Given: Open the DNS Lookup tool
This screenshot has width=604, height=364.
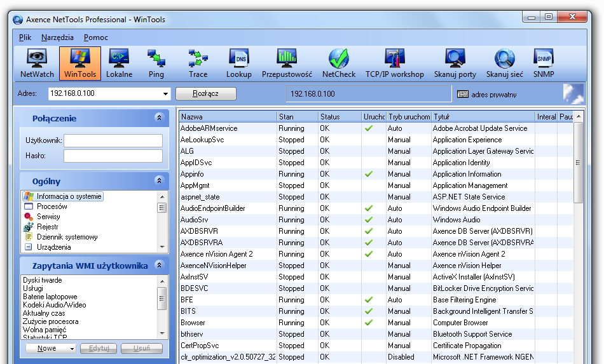Looking at the screenshot, I should 239,64.
